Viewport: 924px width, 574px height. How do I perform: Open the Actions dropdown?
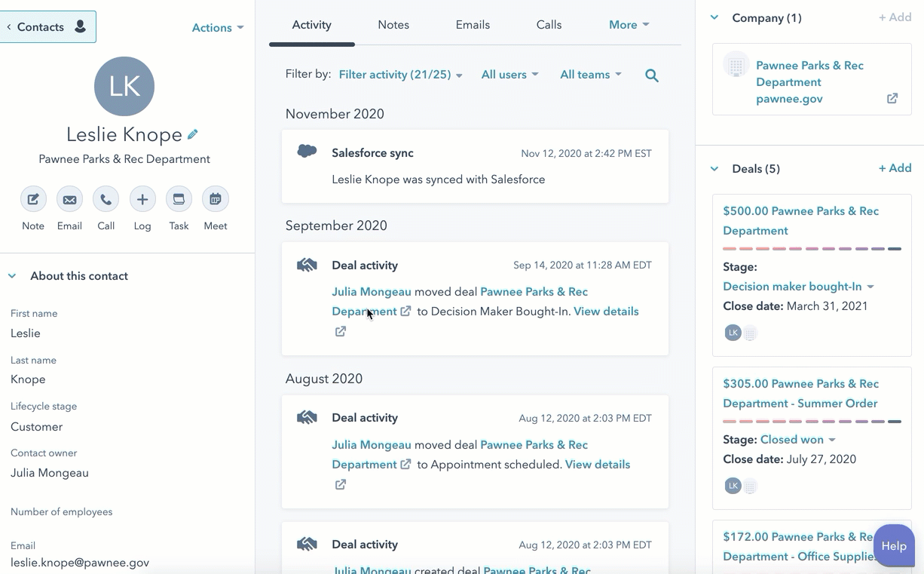218,28
